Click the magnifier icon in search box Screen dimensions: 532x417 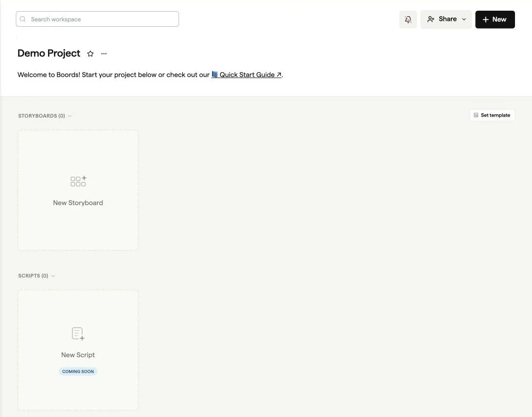click(23, 19)
